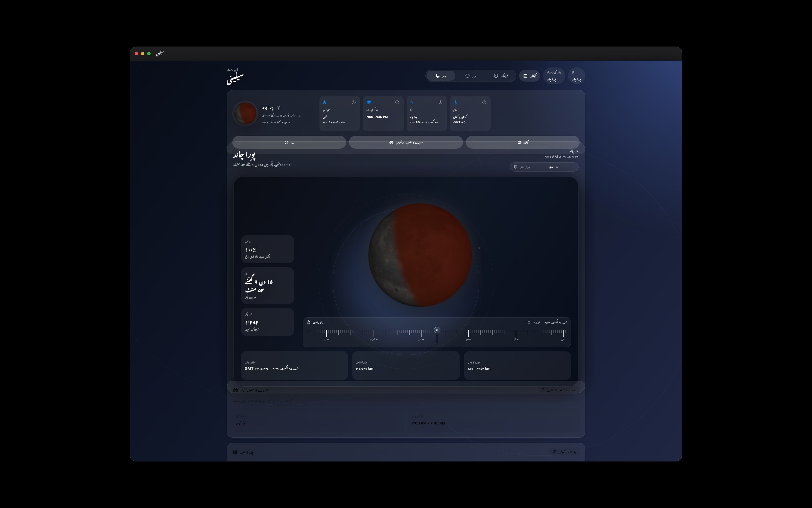Show info on the 7:06–7:45 PM card
Screen dimensions: 812x508
pos(397,102)
